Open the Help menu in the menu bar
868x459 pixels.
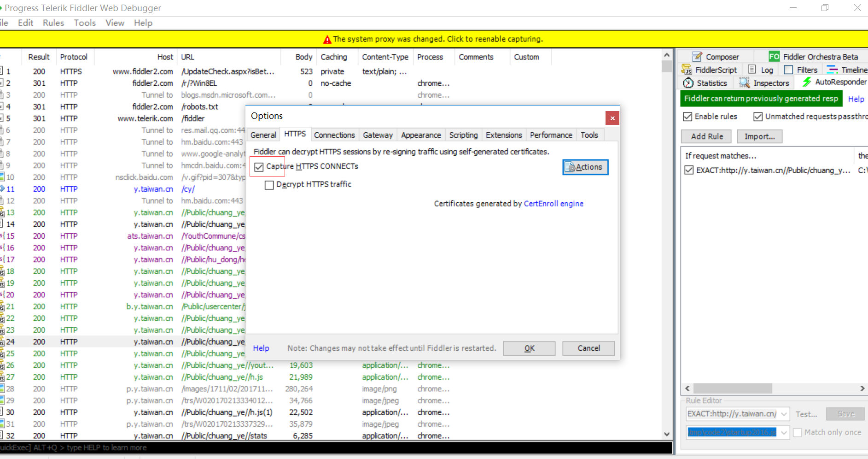tap(143, 23)
